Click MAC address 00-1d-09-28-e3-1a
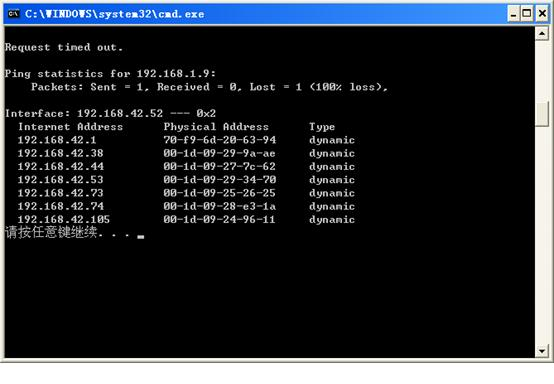This screenshot has width=554, height=384. 219,206
